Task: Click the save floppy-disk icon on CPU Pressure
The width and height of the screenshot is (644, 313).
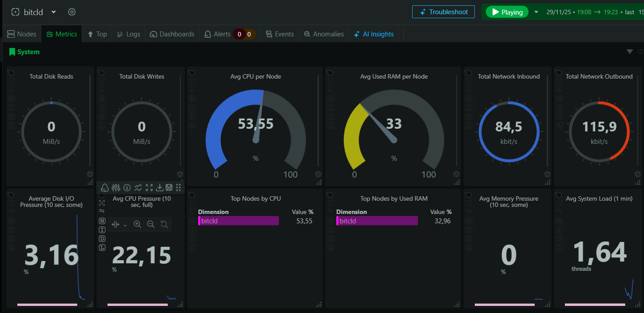Action: 169,187
